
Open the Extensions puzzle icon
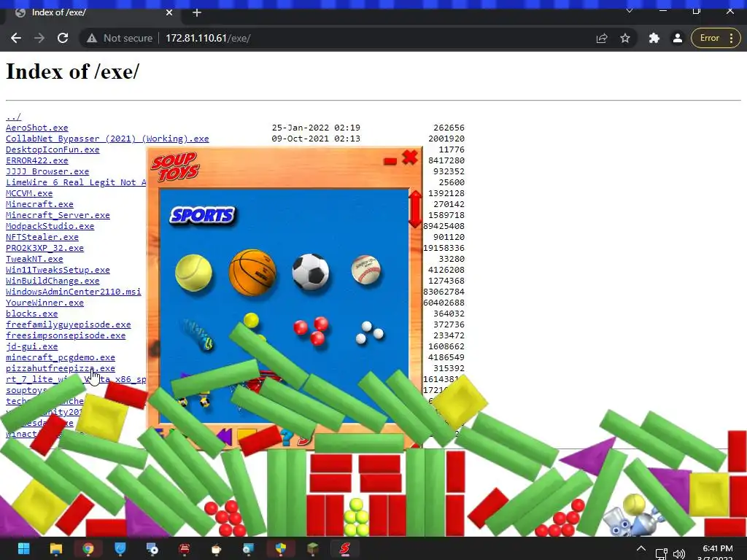(654, 38)
